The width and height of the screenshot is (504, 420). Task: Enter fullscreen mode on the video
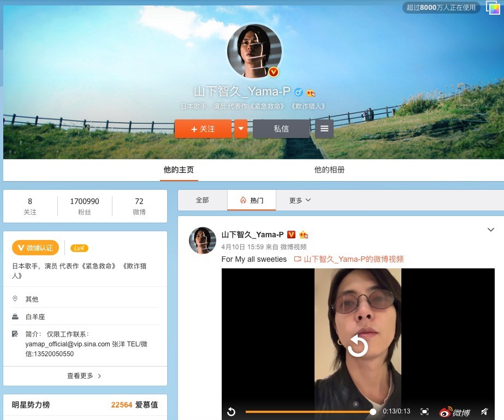[x=424, y=412]
